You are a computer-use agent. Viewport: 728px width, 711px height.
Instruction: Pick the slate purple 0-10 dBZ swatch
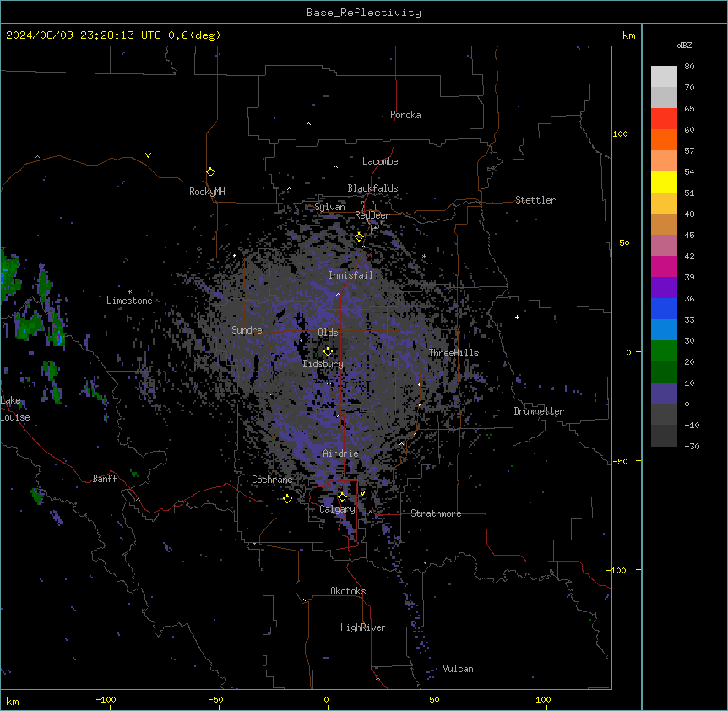point(664,393)
